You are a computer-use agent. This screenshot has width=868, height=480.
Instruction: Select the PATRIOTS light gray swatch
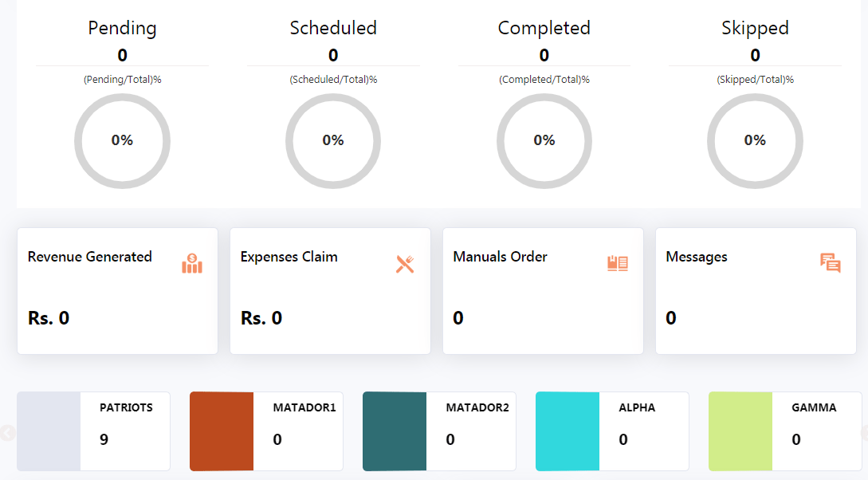(49, 431)
